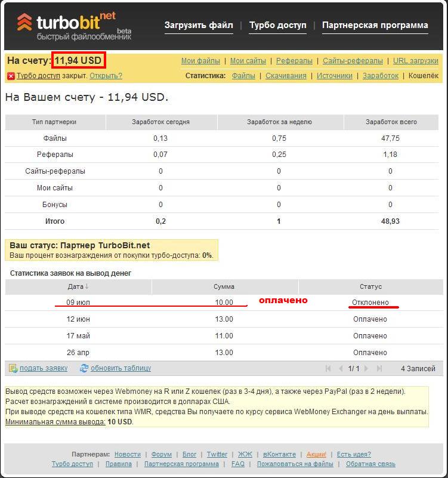
Task: Open Файлы statistics link
Action: (x=243, y=76)
